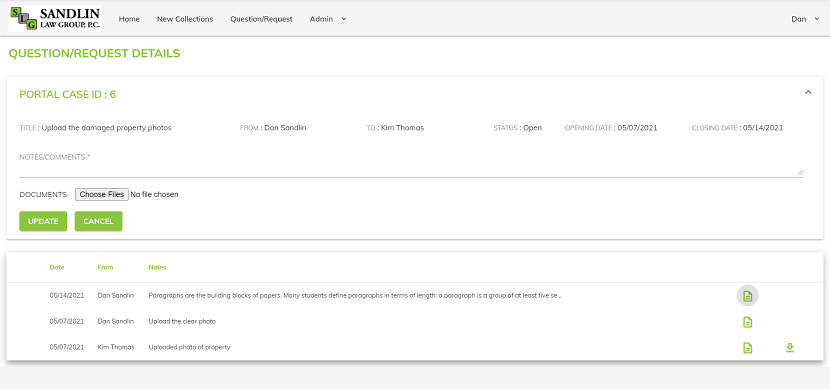Select the truncated paragraph note text
Viewport: 830px width, 389px height.
pyautogui.click(x=355, y=295)
